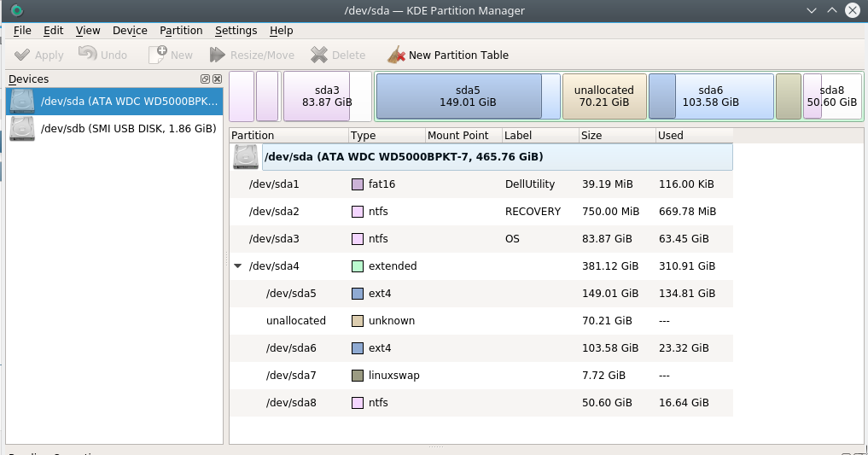Click the New Partition Table broom icon

tap(396, 55)
